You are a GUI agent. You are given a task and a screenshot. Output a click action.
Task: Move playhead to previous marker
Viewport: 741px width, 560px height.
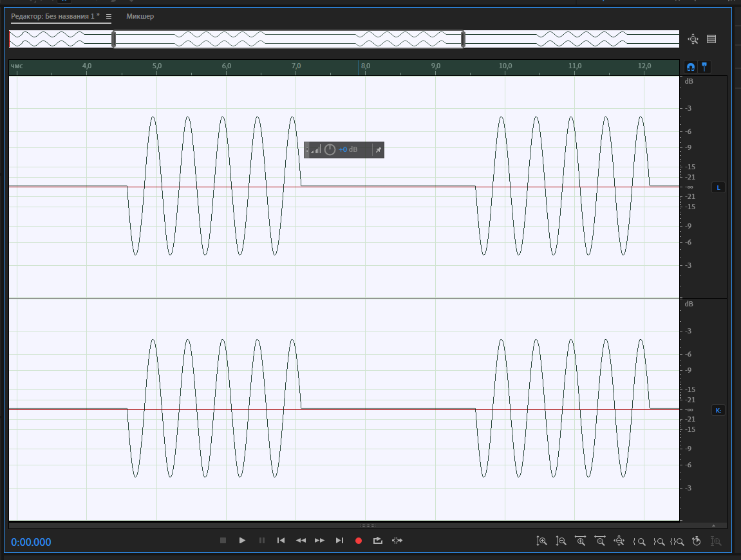tap(281, 540)
